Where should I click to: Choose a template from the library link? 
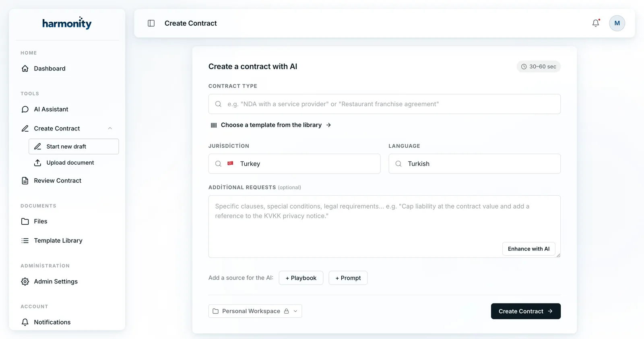coord(271,125)
